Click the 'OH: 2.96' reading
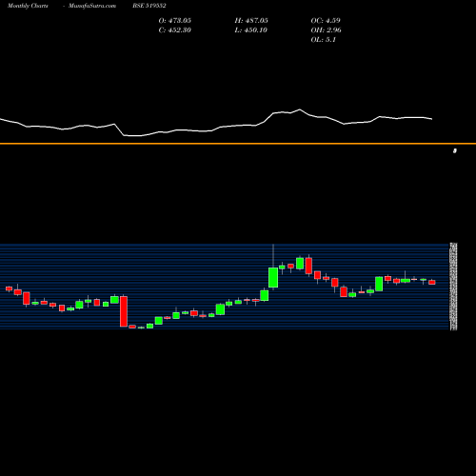 (x=327, y=30)
